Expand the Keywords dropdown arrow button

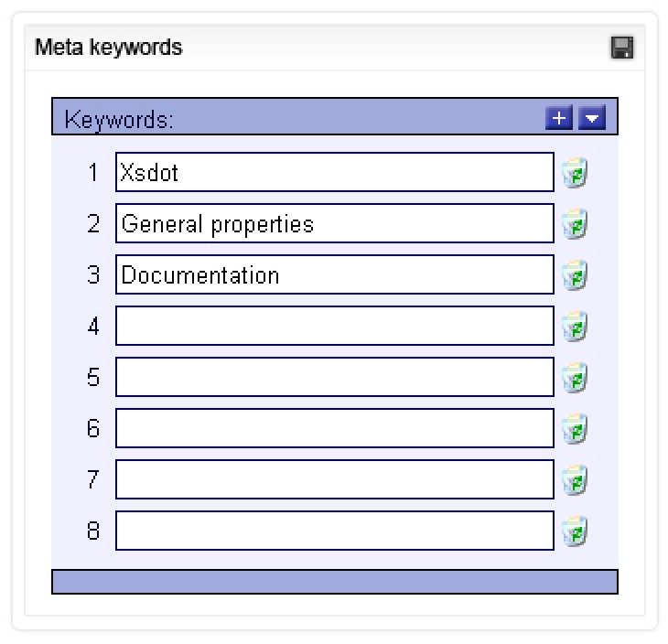click(592, 118)
